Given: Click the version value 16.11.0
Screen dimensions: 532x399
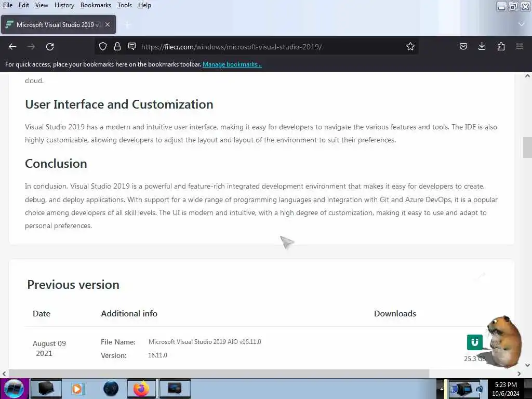Looking at the screenshot, I should [158, 355].
